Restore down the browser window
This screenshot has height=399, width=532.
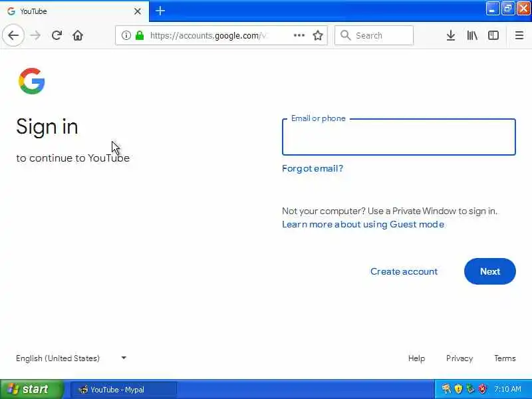508,9
